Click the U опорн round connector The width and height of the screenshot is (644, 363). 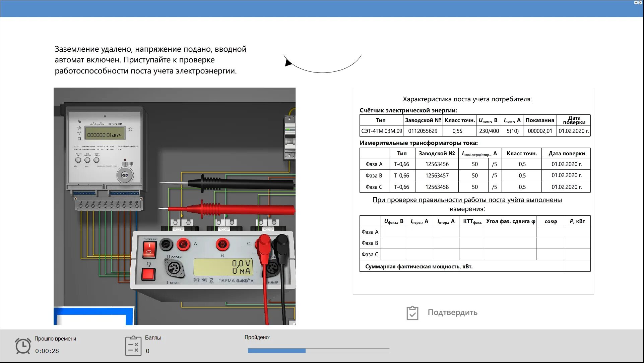174,268
